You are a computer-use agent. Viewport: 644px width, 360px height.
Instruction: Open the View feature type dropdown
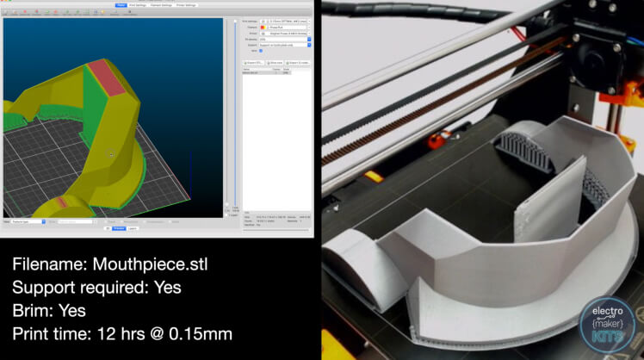point(28,222)
